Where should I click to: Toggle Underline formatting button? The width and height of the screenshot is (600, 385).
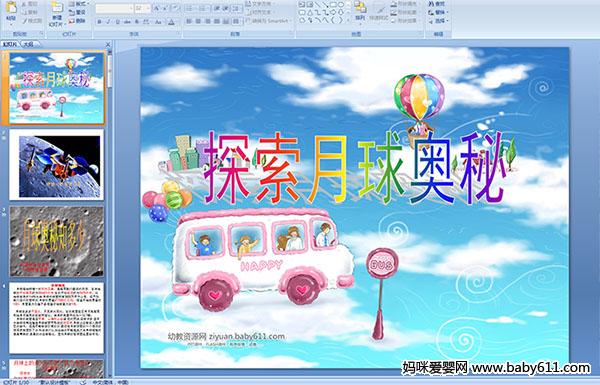[117, 22]
